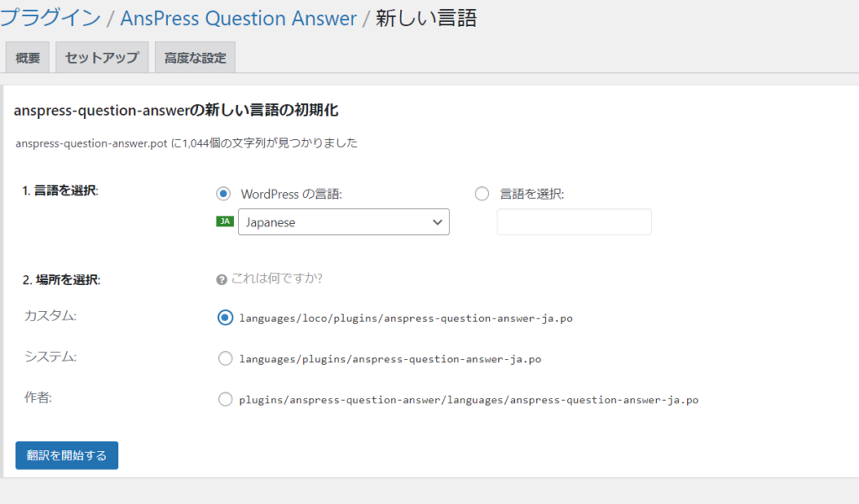The height and width of the screenshot is (504, 859).
Task: Switch to the 概要 tab
Action: coord(28,59)
